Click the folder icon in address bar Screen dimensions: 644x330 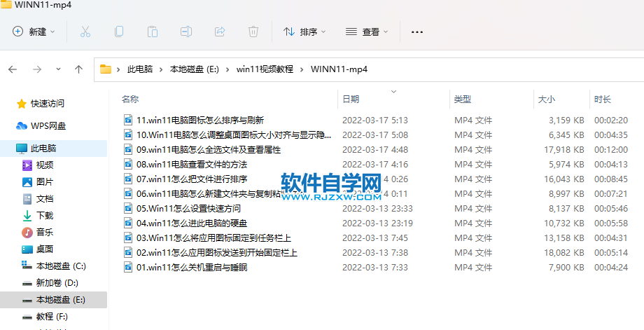106,69
